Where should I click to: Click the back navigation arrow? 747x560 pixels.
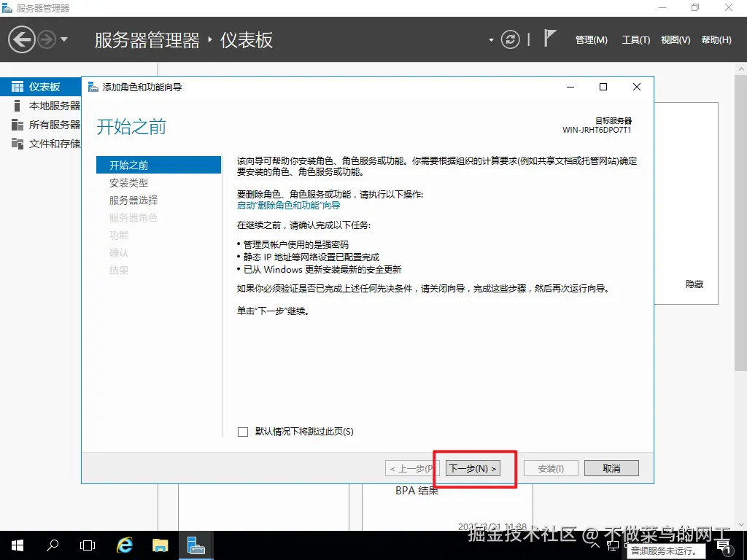(x=21, y=38)
